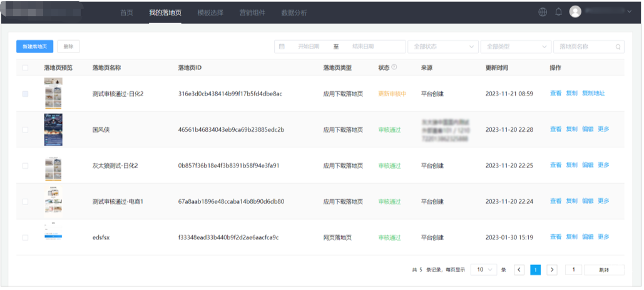Open preview thumbnail of 国风侠
644x290 pixels.
53,129
